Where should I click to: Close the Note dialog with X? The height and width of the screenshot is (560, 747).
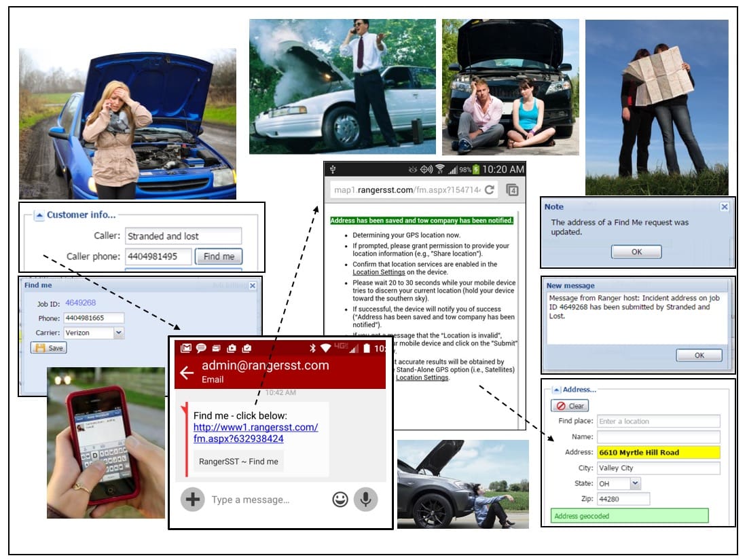tap(724, 206)
